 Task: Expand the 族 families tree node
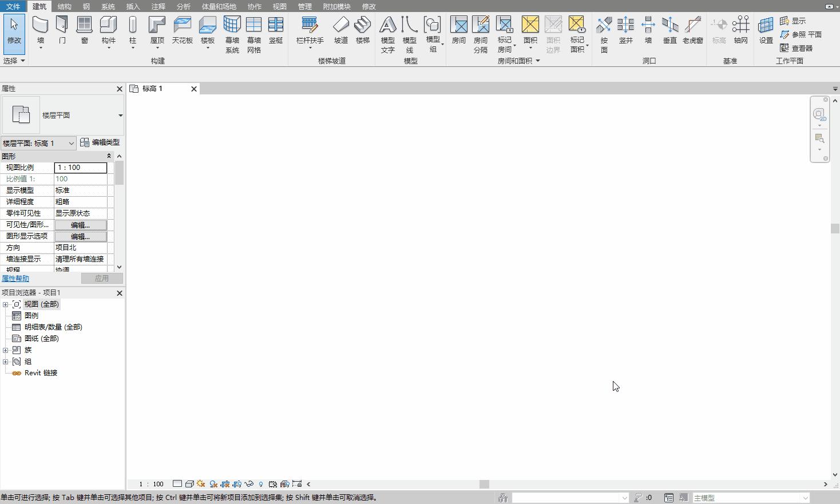[x=6, y=350]
